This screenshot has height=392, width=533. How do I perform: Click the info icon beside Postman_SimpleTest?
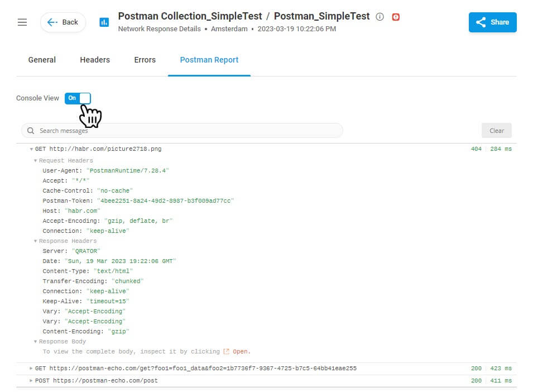click(x=380, y=17)
